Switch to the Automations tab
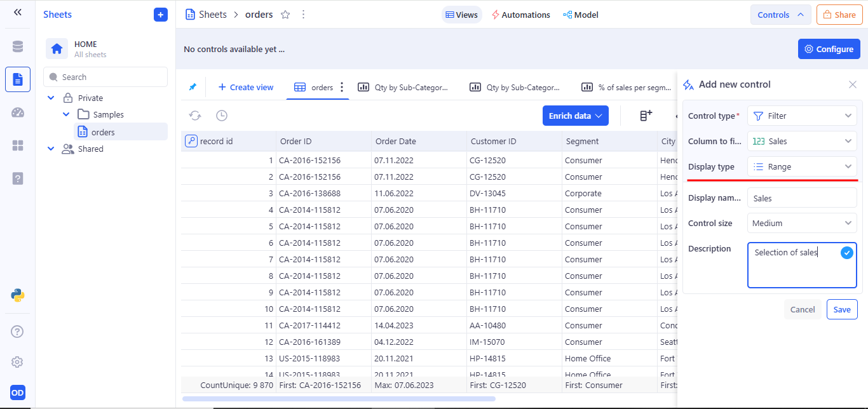 pyautogui.click(x=521, y=15)
